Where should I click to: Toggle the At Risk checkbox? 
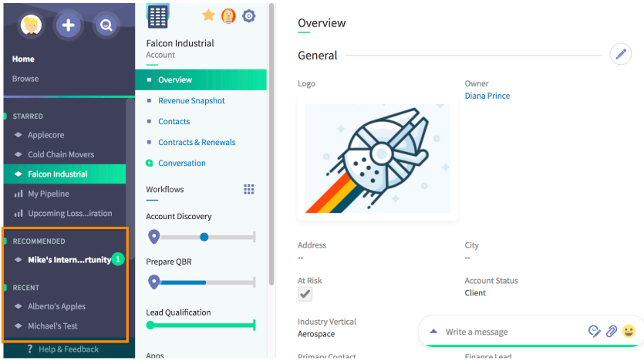coord(305,294)
